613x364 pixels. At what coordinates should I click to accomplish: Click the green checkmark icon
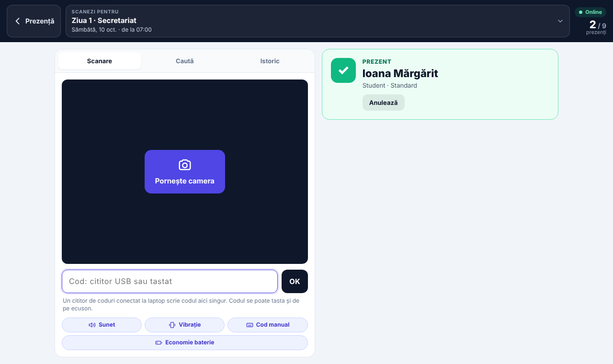pyautogui.click(x=343, y=70)
